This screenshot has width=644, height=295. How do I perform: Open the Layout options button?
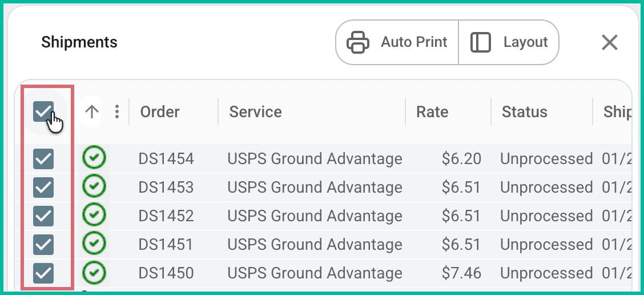click(509, 42)
